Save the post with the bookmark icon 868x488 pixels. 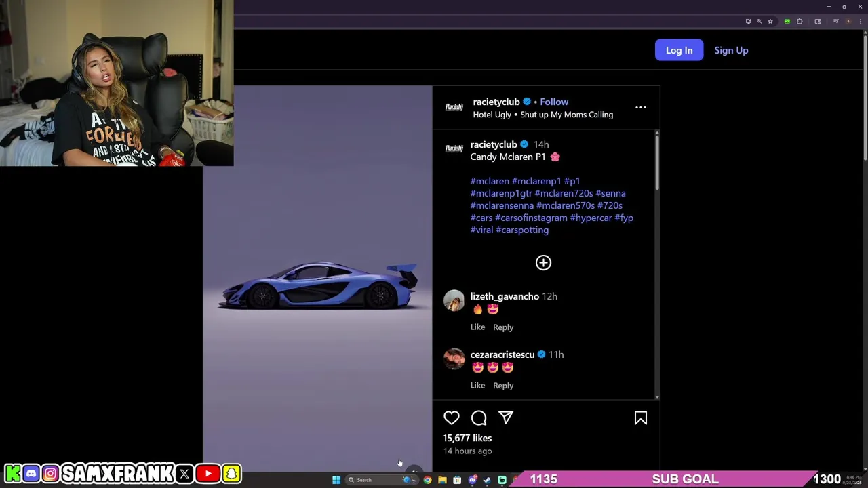(x=641, y=418)
